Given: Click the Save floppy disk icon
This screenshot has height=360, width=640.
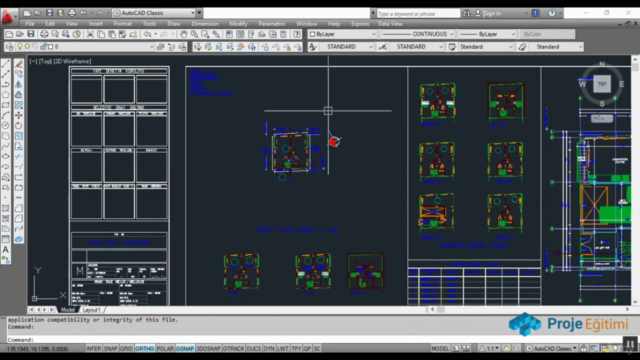Looking at the screenshot, I should coord(31,34).
